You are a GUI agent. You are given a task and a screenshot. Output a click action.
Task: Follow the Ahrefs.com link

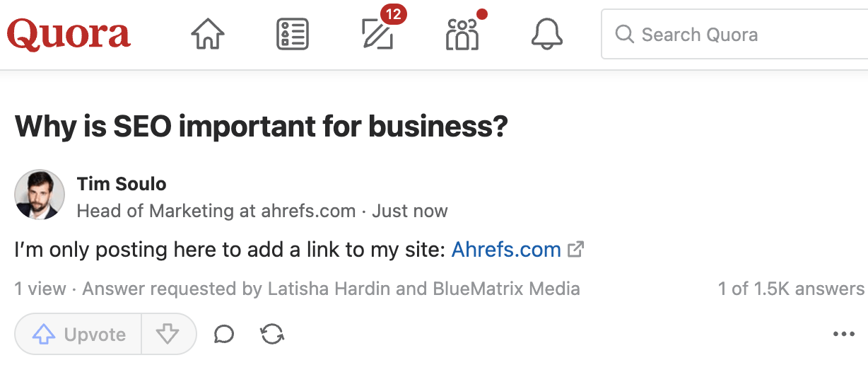pyautogui.click(x=506, y=249)
